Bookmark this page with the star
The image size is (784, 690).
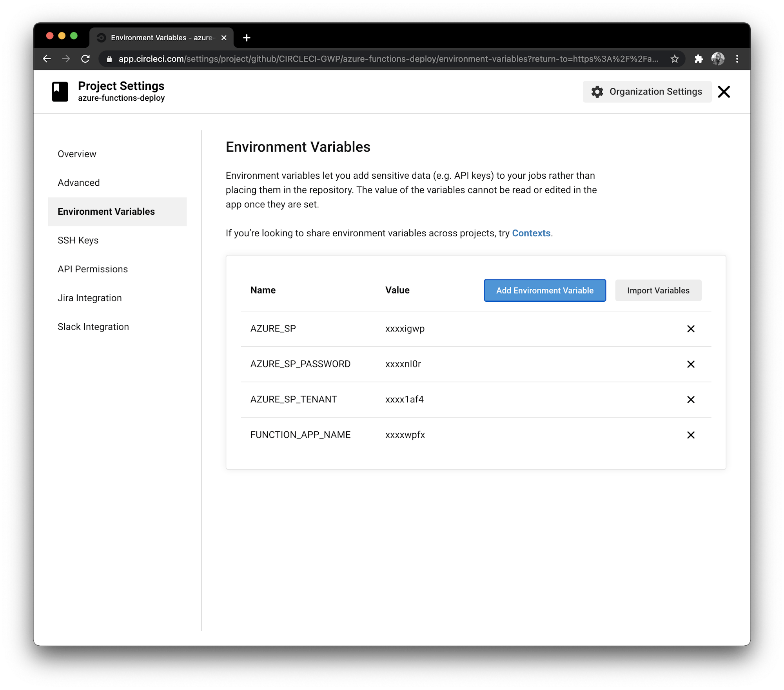pos(675,59)
